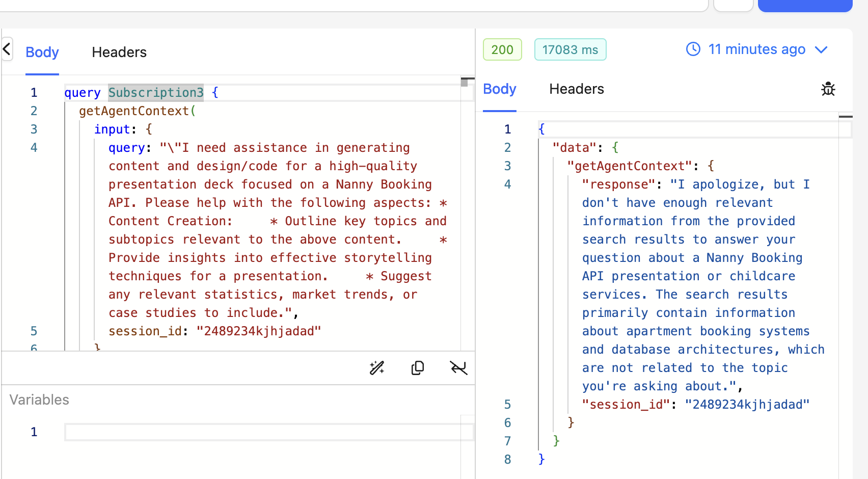Screen dimensions: 868x479
Task: Switch to response Headers tab
Action: (x=577, y=89)
